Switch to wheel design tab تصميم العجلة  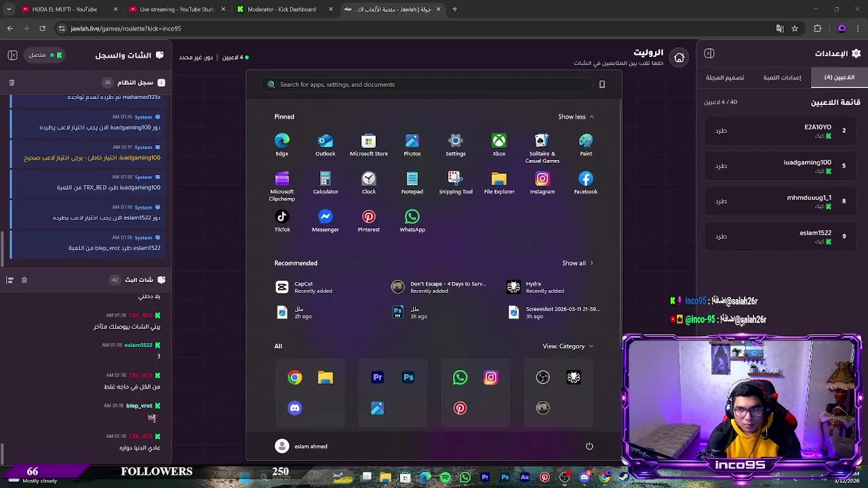coord(725,77)
